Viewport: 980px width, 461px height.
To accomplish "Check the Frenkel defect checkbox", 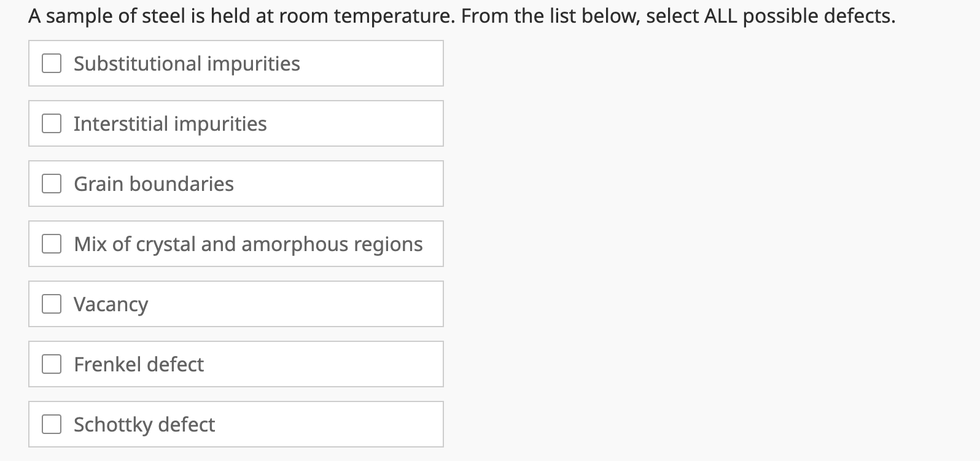I will pyautogui.click(x=51, y=363).
